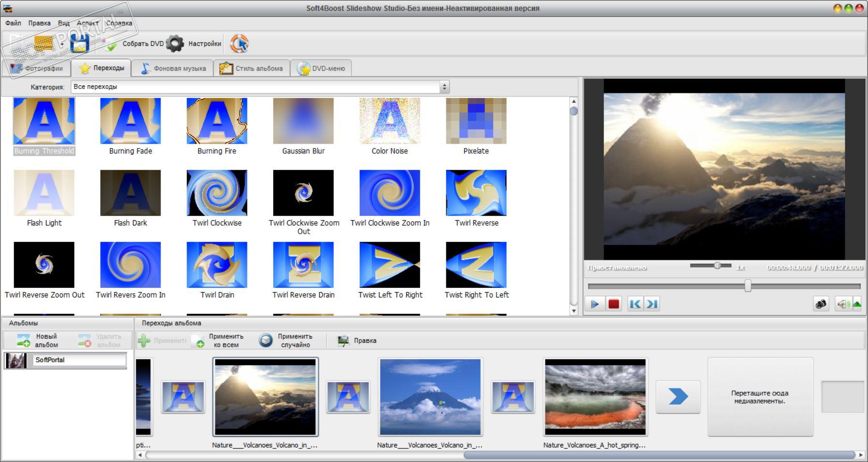Choose the Pixelate transition

click(476, 126)
